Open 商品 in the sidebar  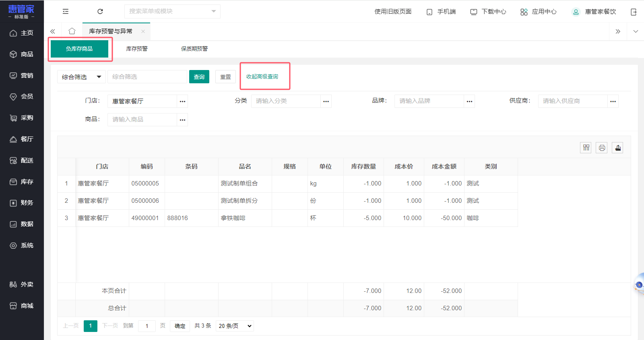click(22, 54)
